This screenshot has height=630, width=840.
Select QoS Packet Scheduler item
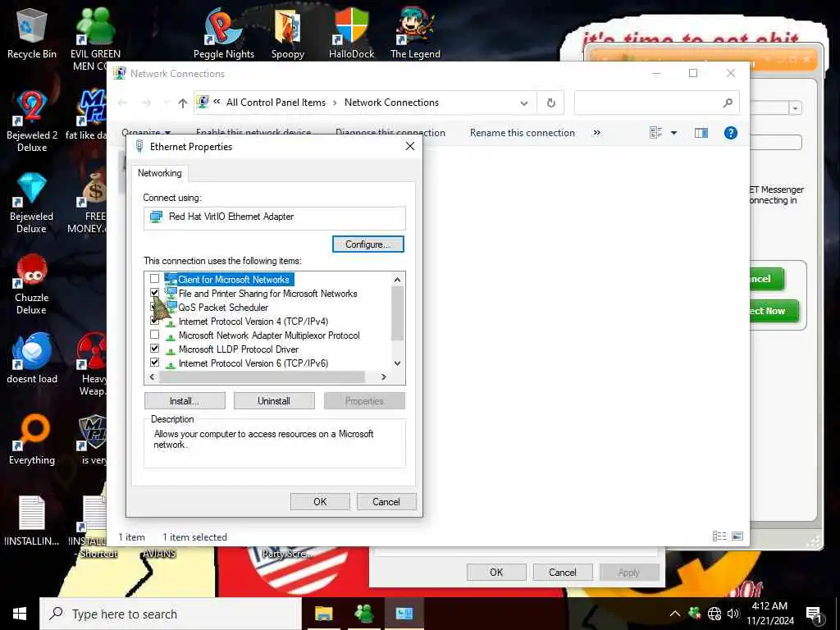[x=223, y=308]
